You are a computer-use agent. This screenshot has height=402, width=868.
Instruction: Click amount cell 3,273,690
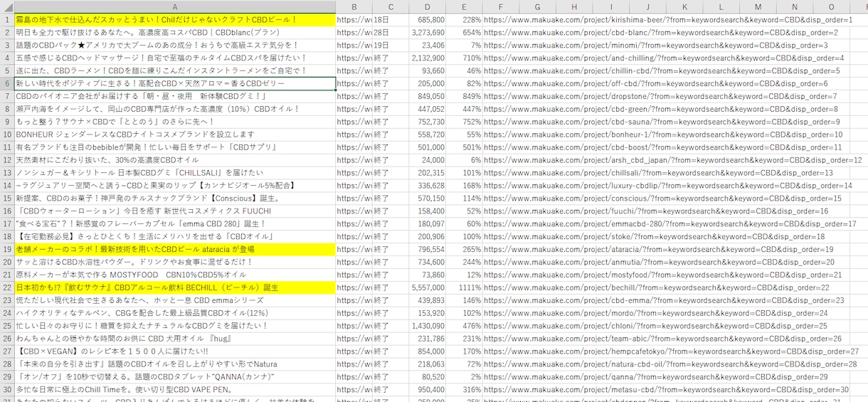point(427,33)
